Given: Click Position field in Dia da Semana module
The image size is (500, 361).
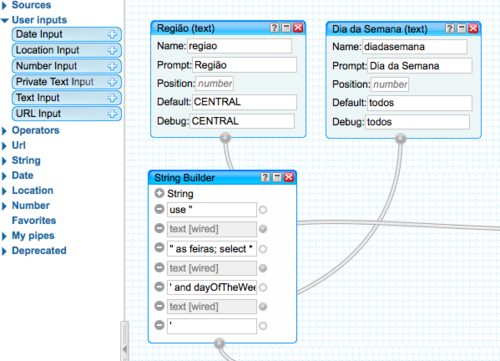Looking at the screenshot, I should [x=390, y=84].
